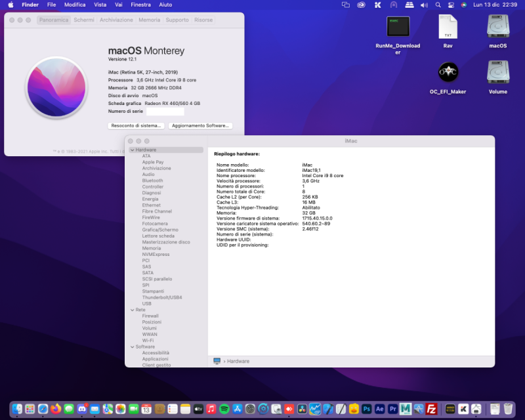Open the Modifica menu
Screen dimensions: 525x420
[75, 5]
